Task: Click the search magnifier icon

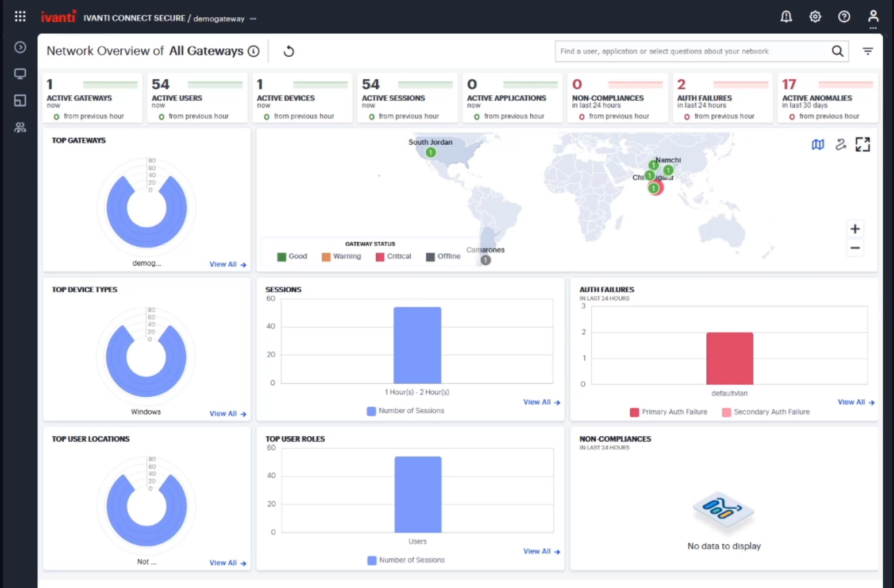Action: pyautogui.click(x=838, y=51)
